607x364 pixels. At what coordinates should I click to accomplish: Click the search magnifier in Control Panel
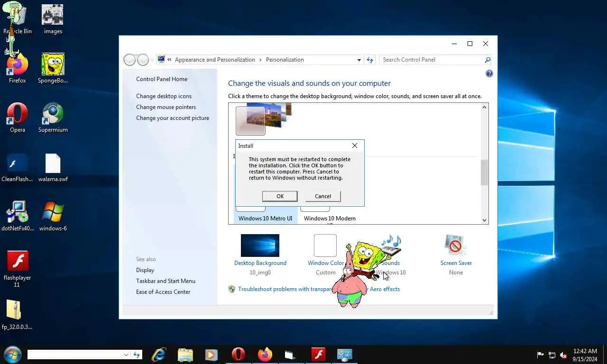[487, 60]
